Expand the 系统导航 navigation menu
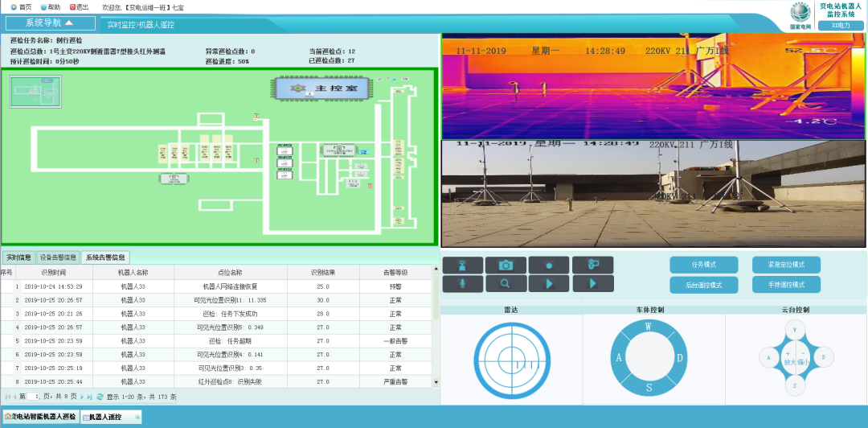Viewport: 868px width, 428px height. pos(51,23)
